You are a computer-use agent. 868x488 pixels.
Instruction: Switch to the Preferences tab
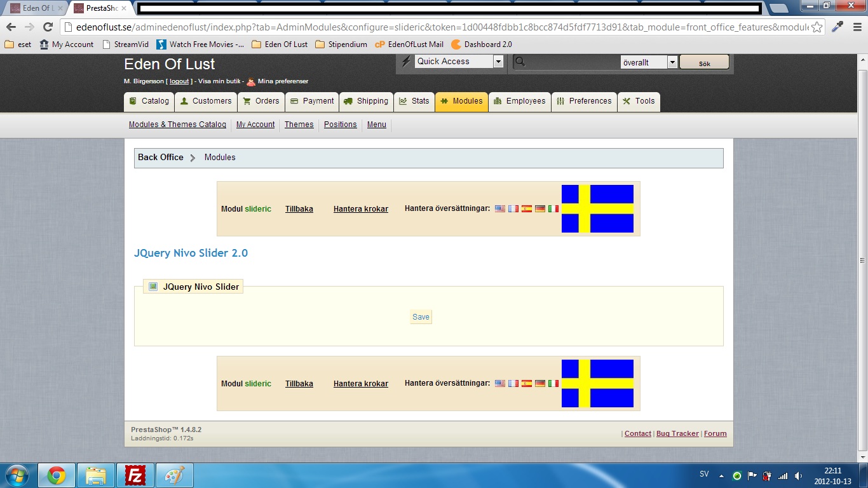[x=584, y=101]
